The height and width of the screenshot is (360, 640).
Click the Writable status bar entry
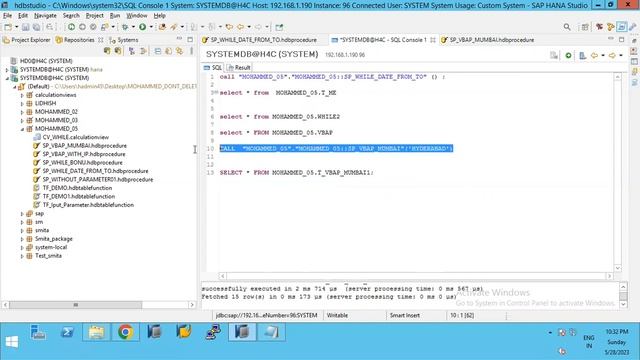pos(337,316)
